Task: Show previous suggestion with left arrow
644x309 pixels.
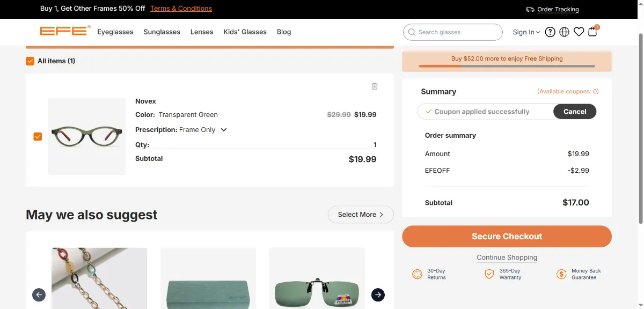Action: [39, 295]
